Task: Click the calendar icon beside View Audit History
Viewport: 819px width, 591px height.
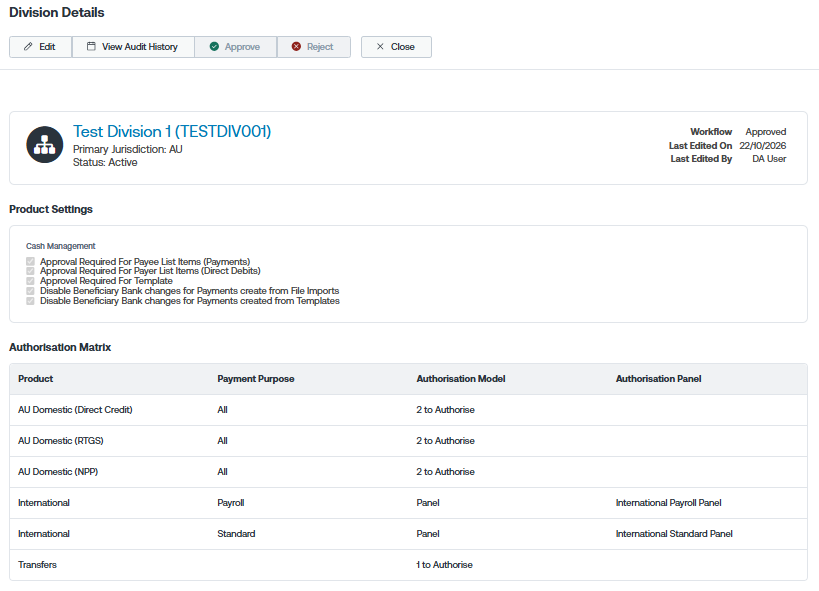Action: (91, 47)
